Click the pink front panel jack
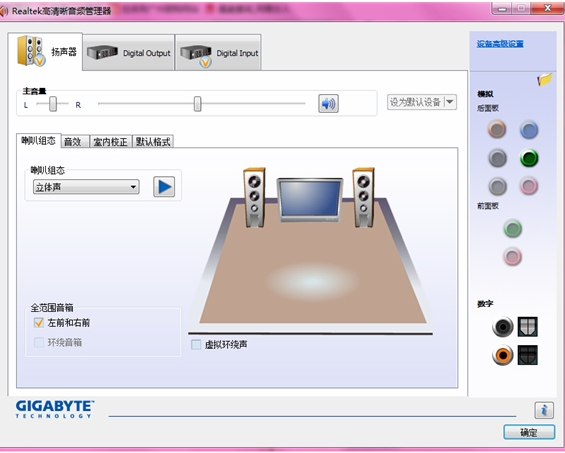 [512, 257]
